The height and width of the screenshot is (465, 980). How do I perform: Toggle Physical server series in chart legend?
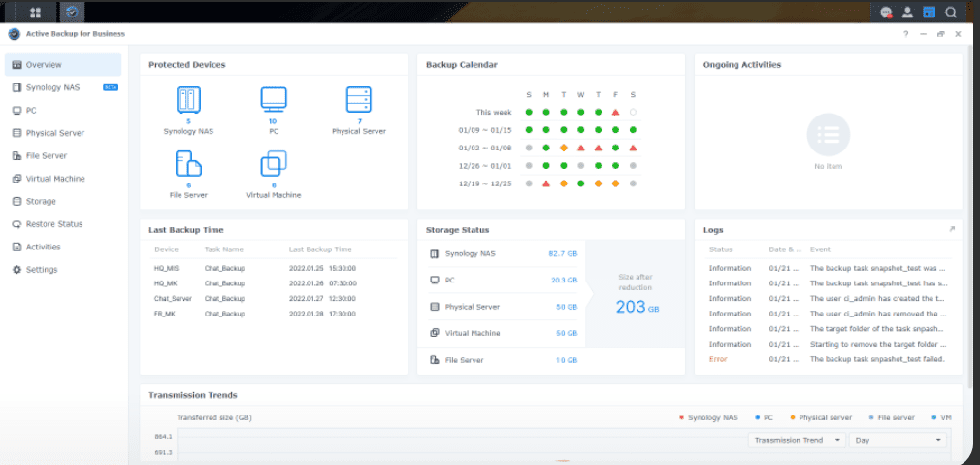coord(821,417)
